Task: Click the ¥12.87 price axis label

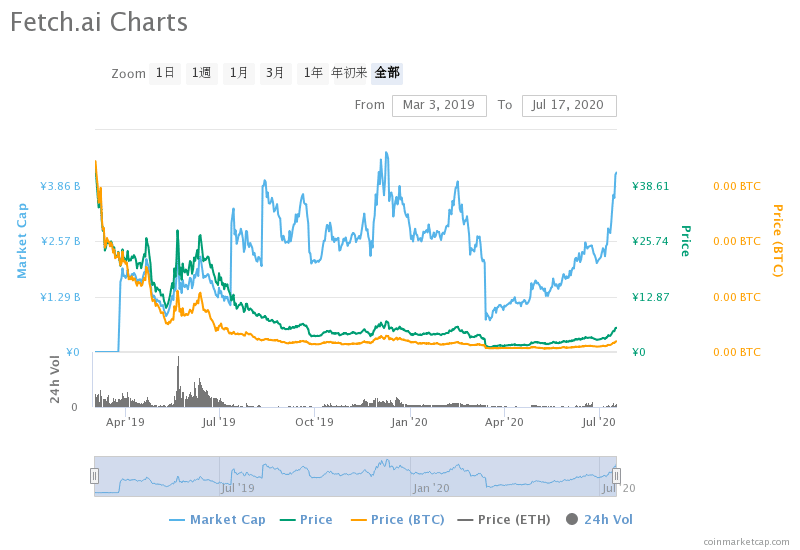Action: pyautogui.click(x=651, y=297)
